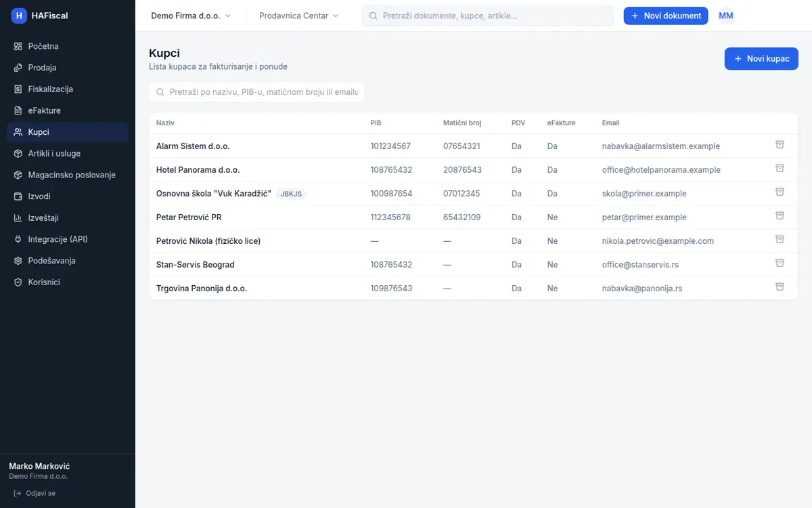Image resolution: width=812 pixels, height=508 pixels.
Task: Open the MM user avatar
Action: tap(726, 16)
